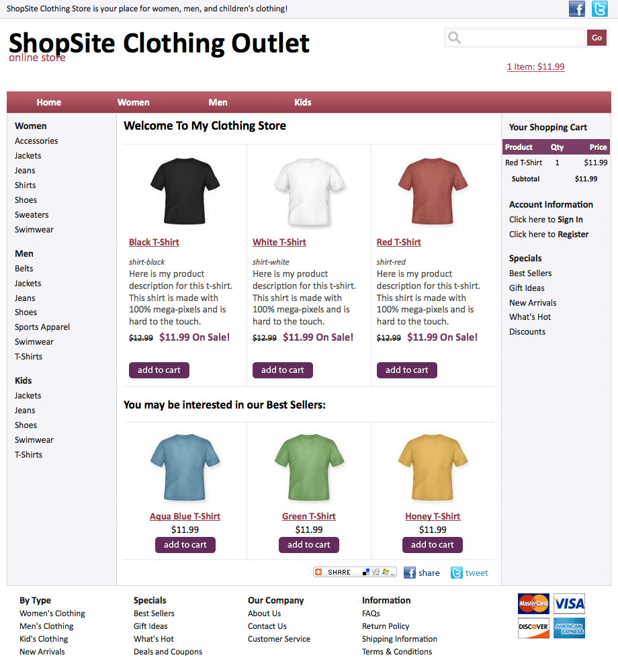Click the magnifying glass search icon

454,38
